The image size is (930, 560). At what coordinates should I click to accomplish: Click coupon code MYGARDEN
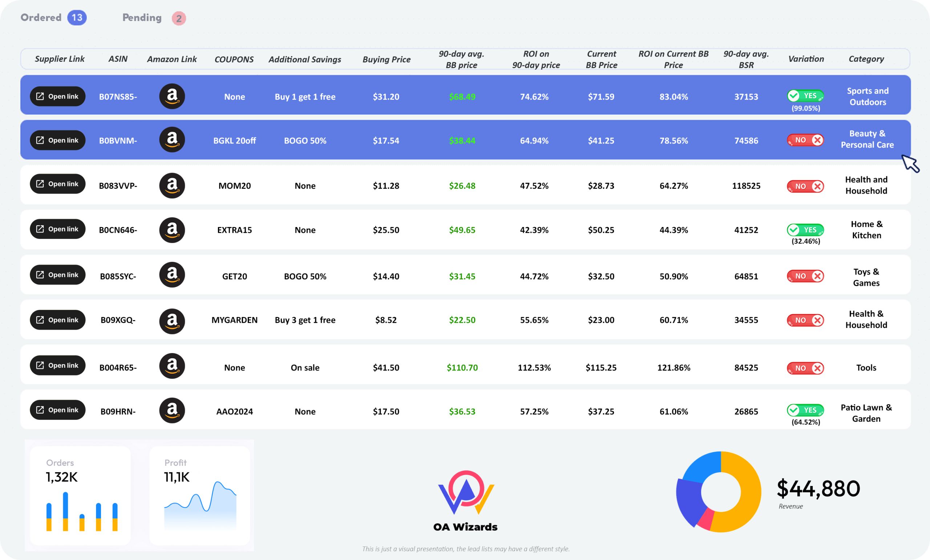coord(234,320)
